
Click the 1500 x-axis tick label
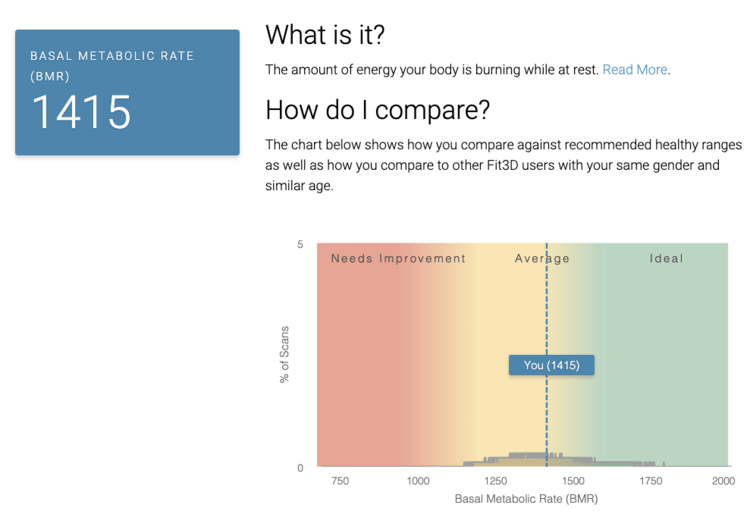[573, 481]
